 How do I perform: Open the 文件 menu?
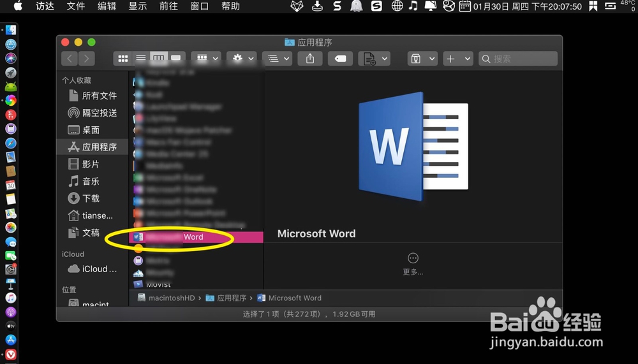(x=76, y=6)
